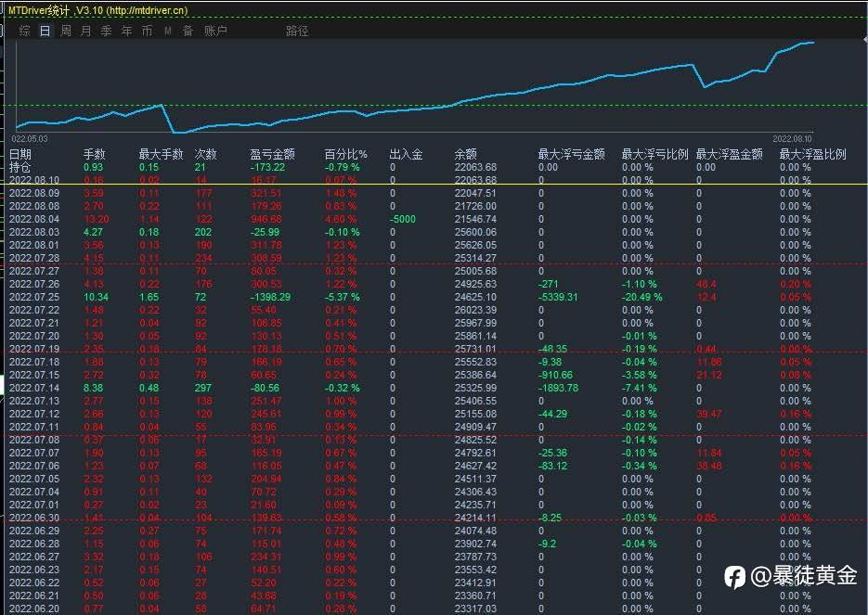Switch to the 综 summary tab

click(x=24, y=31)
